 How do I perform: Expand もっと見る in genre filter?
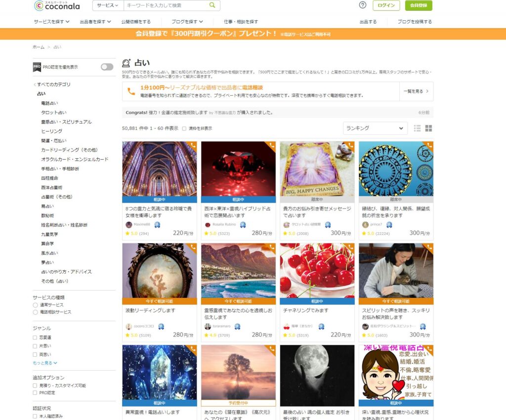click(45, 363)
